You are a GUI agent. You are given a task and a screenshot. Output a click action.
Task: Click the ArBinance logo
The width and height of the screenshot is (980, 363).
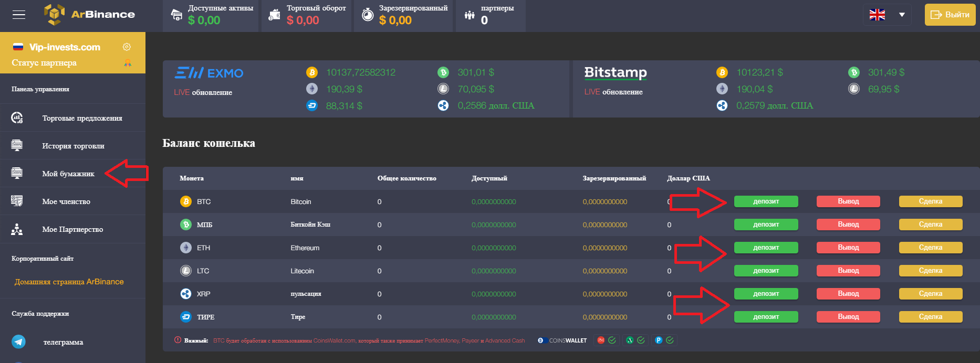click(89, 14)
